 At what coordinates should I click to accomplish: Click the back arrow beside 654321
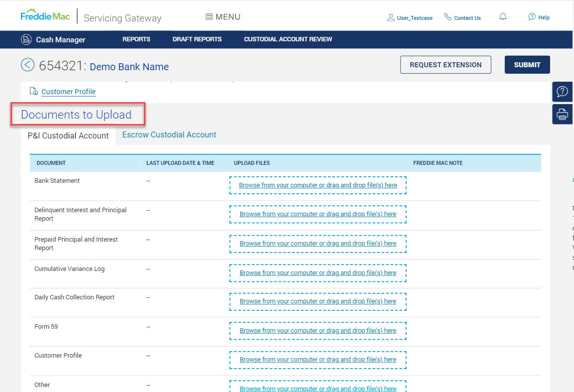(x=27, y=64)
